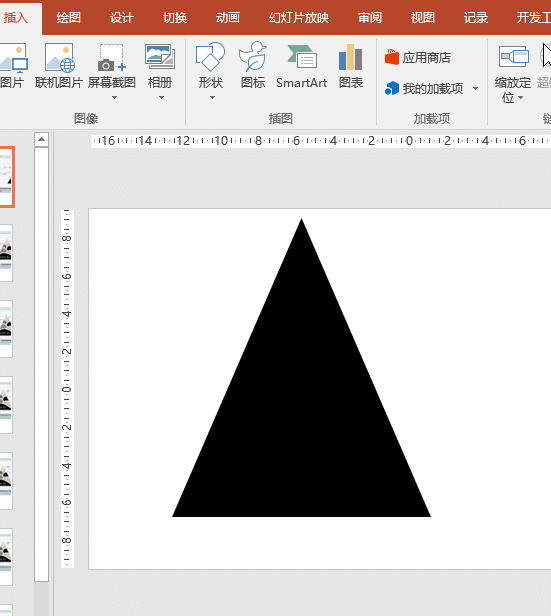The width and height of the screenshot is (551, 616).
Task: Click the 联机图片 online pictures icon
Action: [59, 66]
